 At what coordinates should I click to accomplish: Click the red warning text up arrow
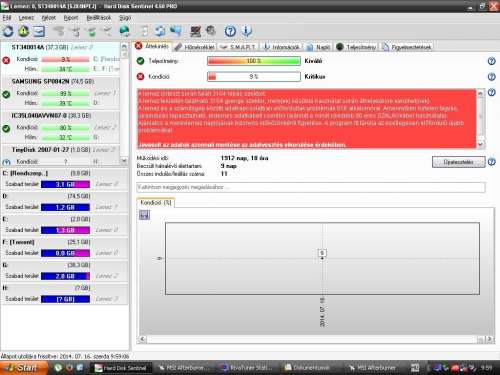(x=480, y=93)
